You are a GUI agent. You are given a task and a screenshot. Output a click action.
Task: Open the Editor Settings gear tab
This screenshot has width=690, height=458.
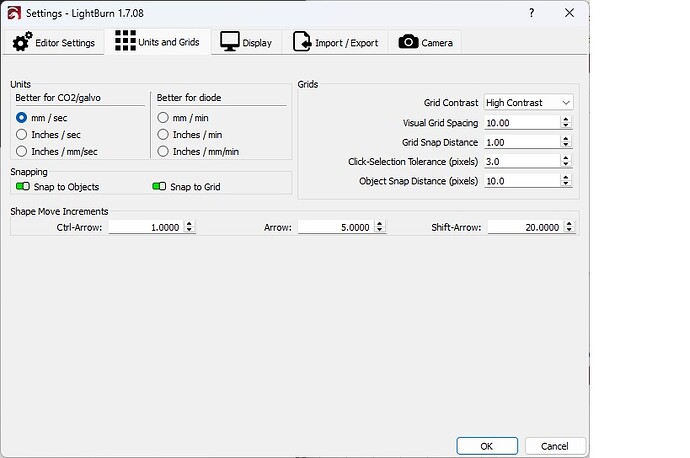54,42
